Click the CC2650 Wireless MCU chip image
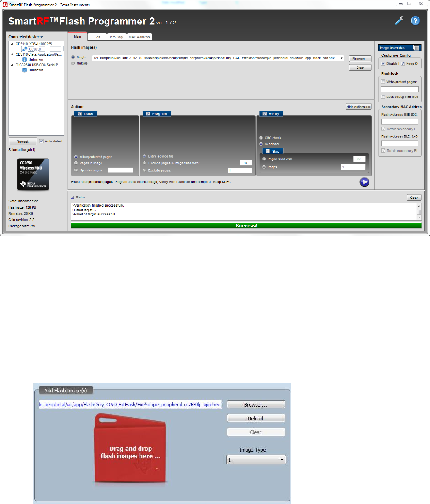 (x=33, y=174)
